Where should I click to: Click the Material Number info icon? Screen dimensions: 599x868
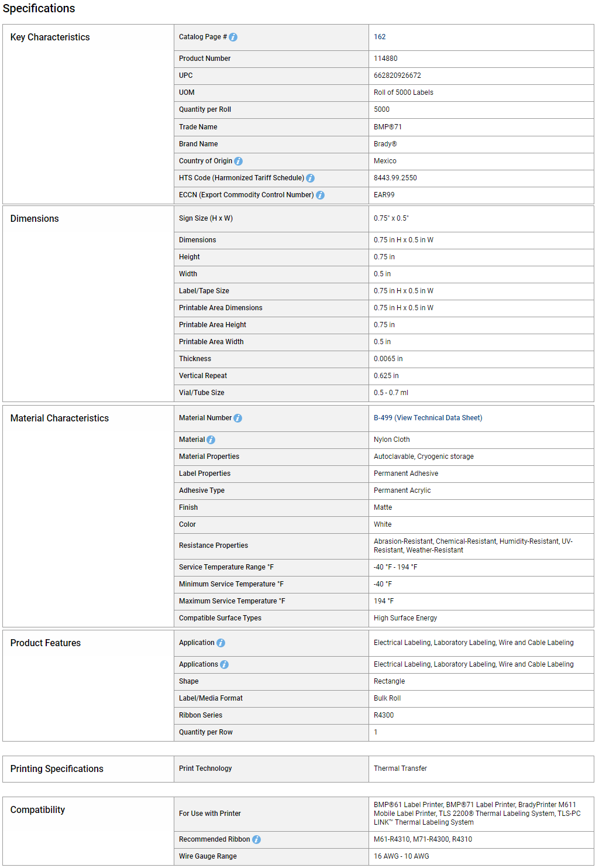(x=237, y=418)
